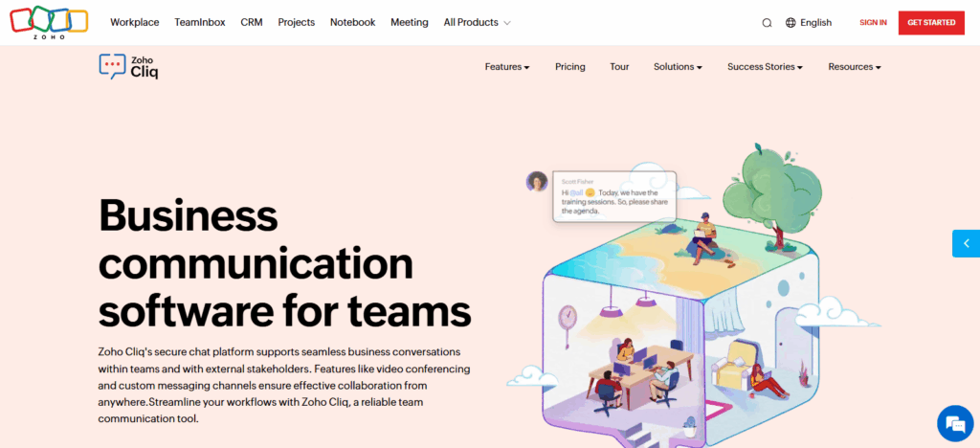Click the Zoho Cliq logo

pyautogui.click(x=128, y=66)
